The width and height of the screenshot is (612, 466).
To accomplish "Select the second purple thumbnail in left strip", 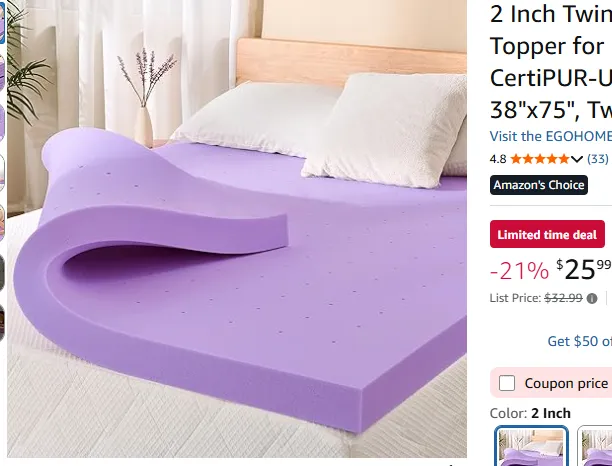I will tap(2, 73).
